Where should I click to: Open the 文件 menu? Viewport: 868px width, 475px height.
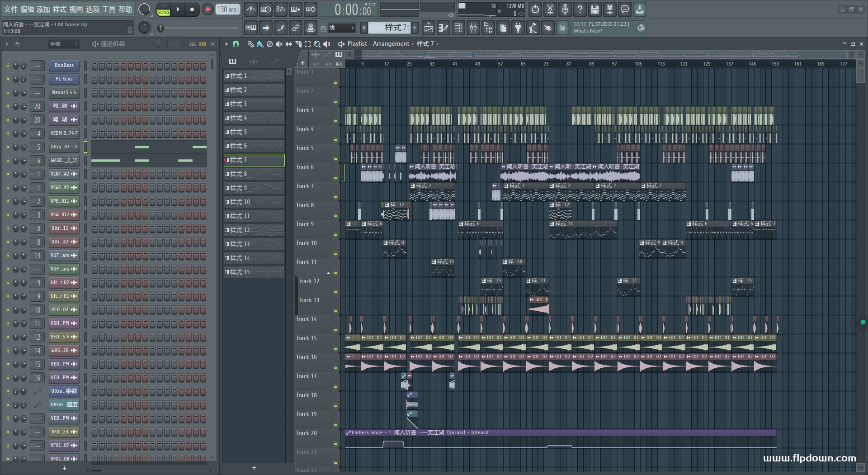pyautogui.click(x=10, y=9)
